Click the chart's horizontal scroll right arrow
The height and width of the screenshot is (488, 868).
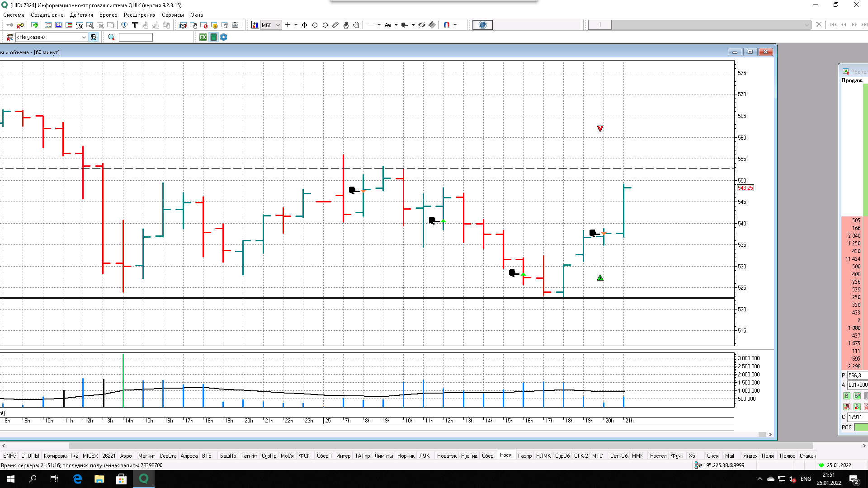[x=770, y=435]
